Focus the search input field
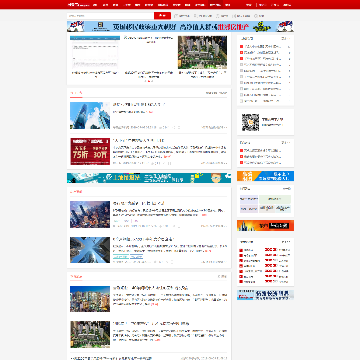 point(110,16)
